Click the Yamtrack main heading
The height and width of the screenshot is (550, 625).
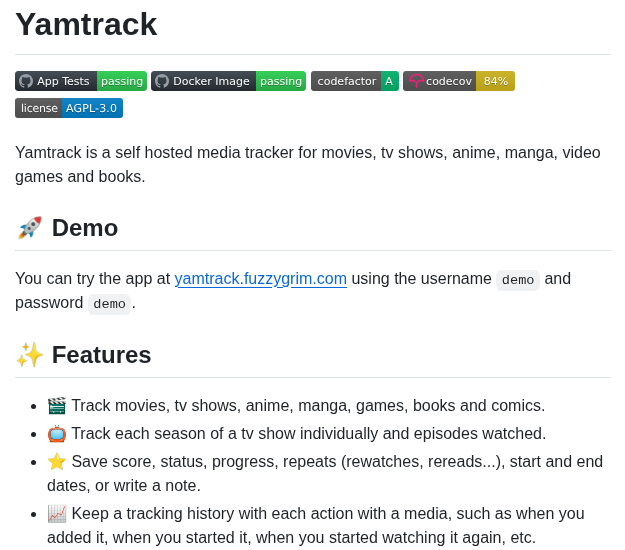click(86, 24)
